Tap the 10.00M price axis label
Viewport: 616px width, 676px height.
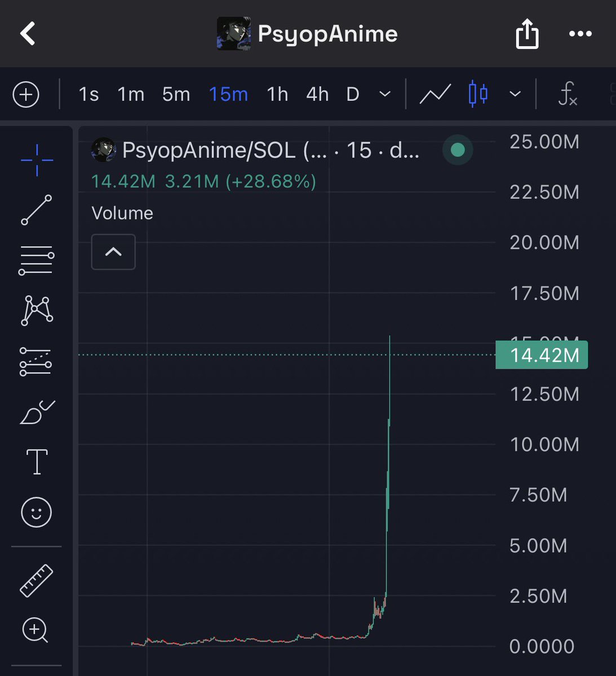coord(544,444)
